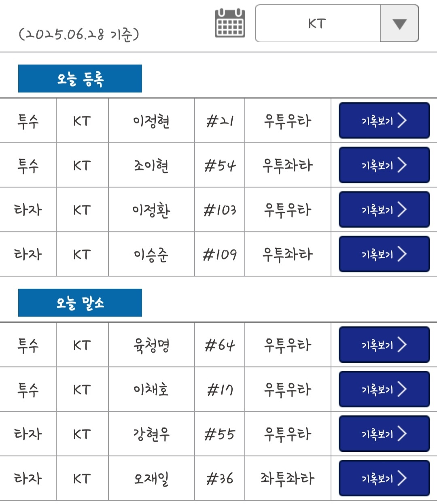View records for pitcher 조이현 #54
Image resolution: width=437 pixels, height=504 pixels.
click(x=384, y=165)
